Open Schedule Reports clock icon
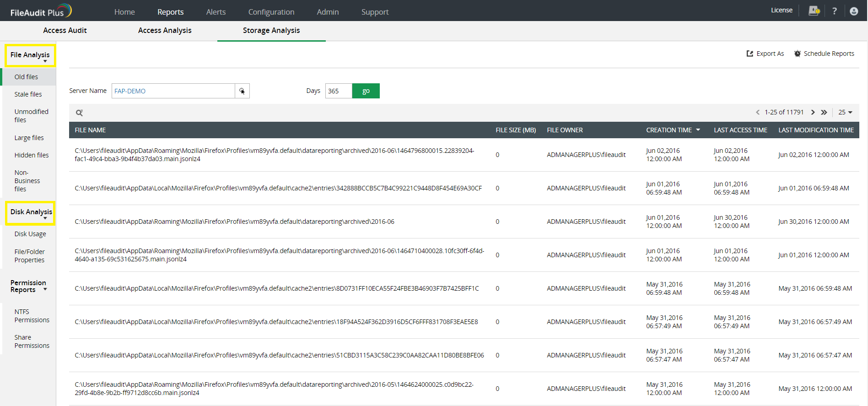This screenshot has height=406, width=868. 797,54
